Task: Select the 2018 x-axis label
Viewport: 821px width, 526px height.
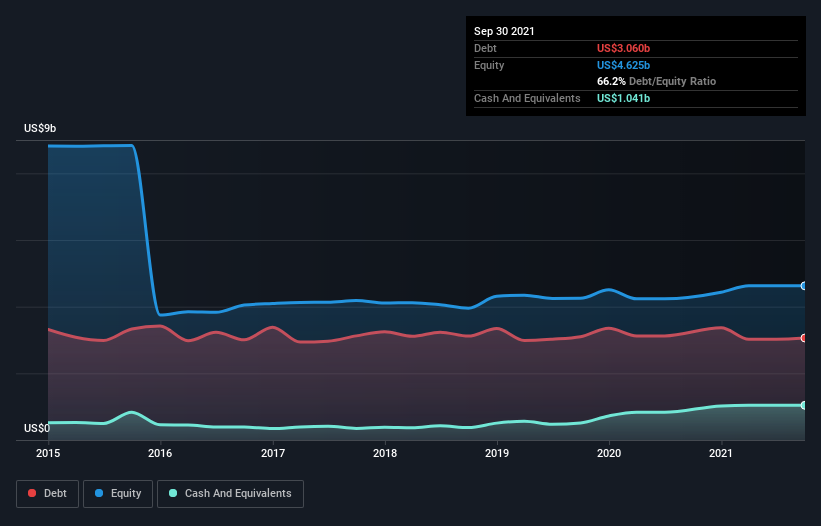Action: (x=385, y=453)
